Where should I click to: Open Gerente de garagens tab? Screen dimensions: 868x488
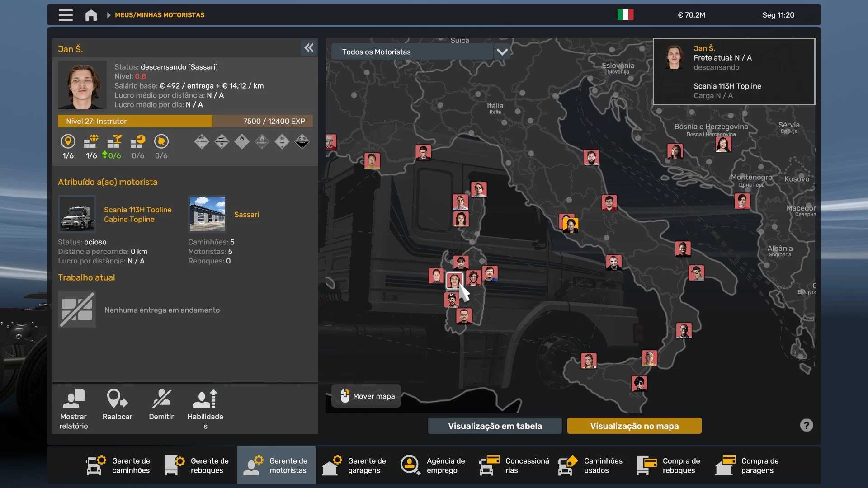click(354, 465)
